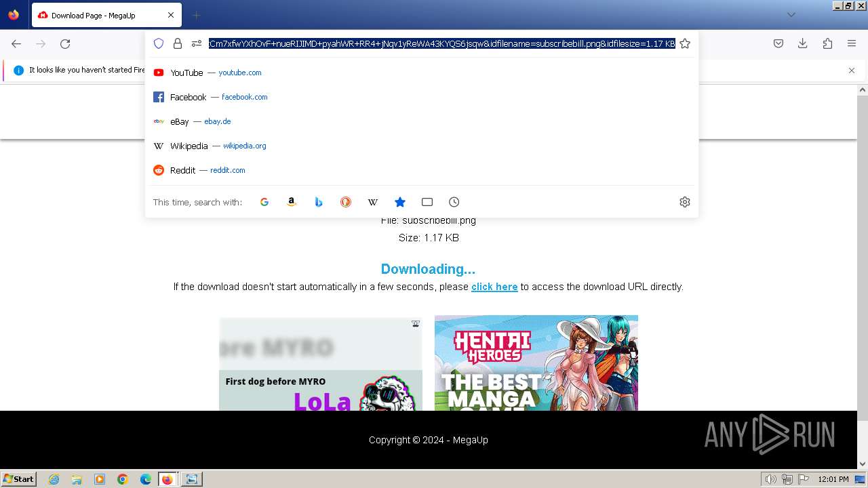Click the Firefox logo icon in tab bar
868x488 pixels.
pyautogui.click(x=14, y=15)
